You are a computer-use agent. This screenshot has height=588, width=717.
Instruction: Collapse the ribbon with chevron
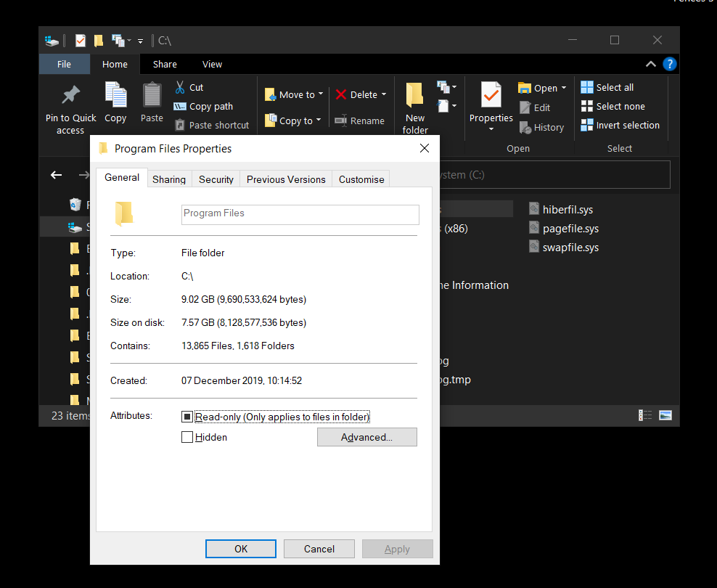click(x=650, y=64)
